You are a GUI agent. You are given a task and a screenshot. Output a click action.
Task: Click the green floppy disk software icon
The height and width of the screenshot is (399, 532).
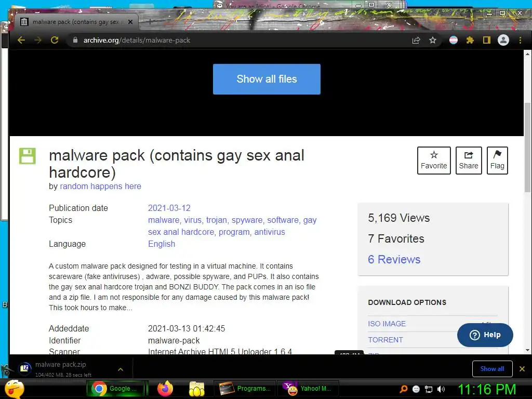click(x=28, y=156)
